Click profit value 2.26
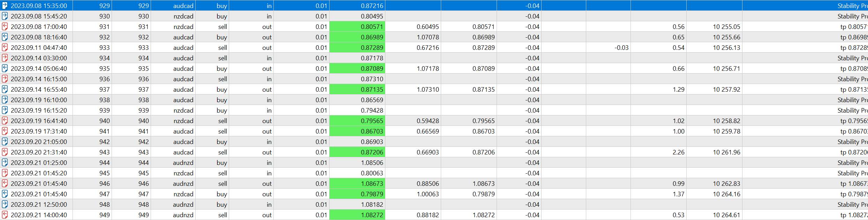 (679, 152)
